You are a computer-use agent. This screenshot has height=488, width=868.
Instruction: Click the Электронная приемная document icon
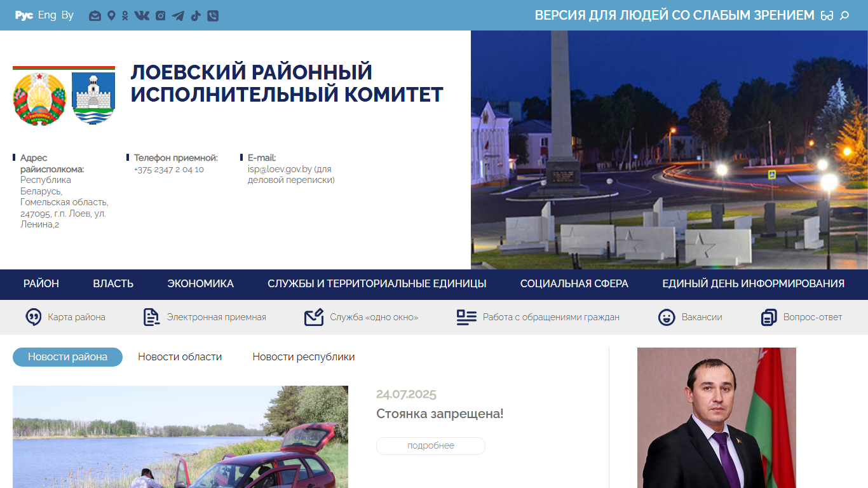click(152, 317)
